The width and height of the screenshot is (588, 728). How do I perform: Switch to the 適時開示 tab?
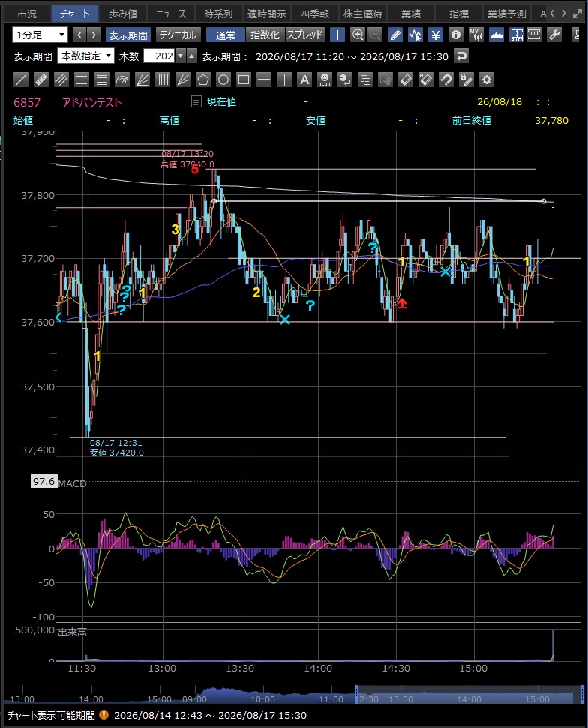(267, 14)
